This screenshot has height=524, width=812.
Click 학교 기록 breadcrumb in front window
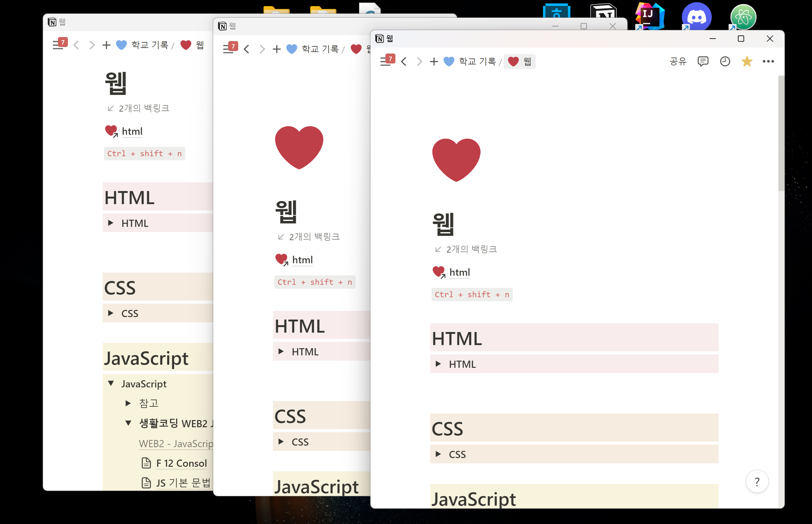click(477, 62)
